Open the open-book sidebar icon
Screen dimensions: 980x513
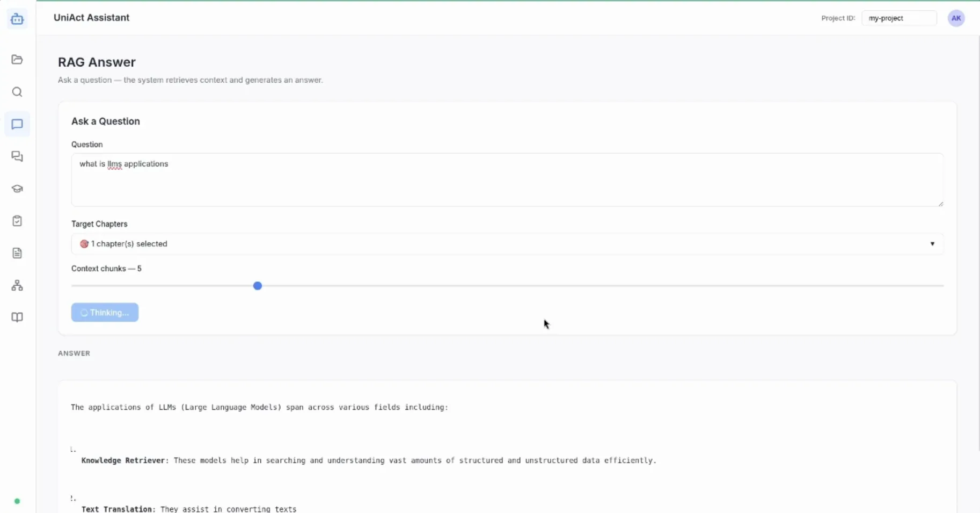pos(17,317)
